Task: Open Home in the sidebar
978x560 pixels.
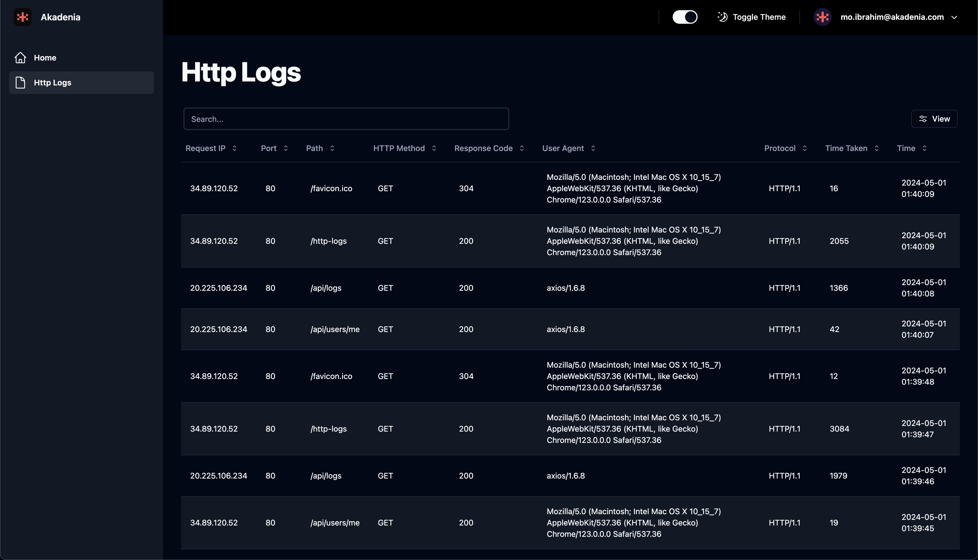Action: [x=81, y=58]
